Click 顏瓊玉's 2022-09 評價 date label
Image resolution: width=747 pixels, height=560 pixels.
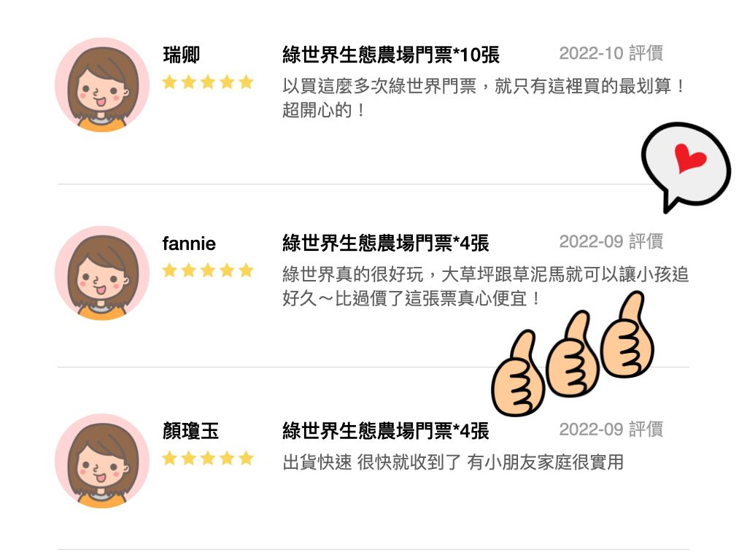[611, 429]
